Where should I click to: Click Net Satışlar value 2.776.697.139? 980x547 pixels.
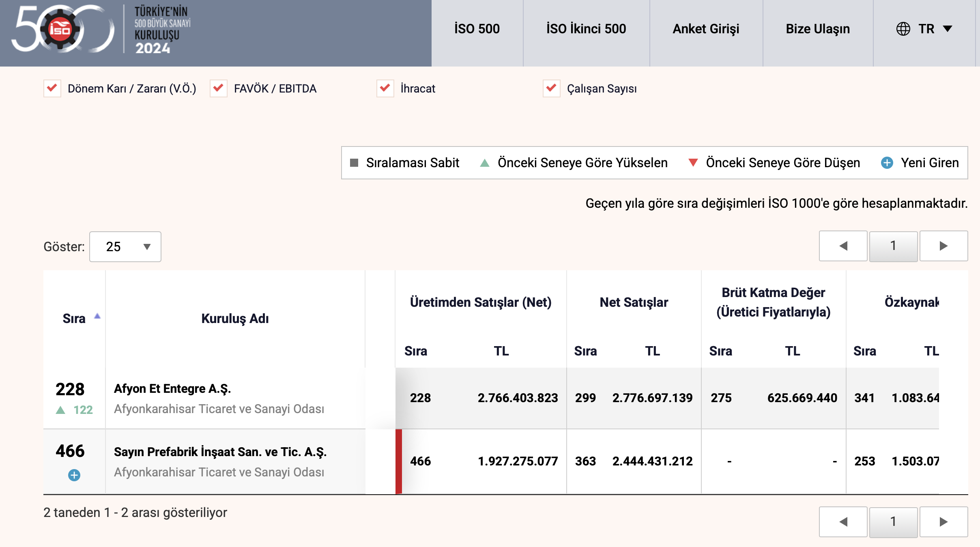coord(653,398)
